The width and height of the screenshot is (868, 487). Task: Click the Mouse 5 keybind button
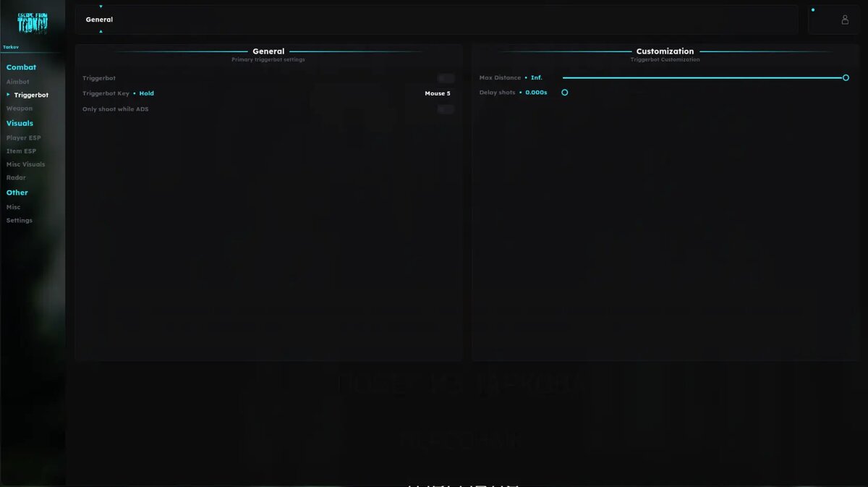pos(438,93)
